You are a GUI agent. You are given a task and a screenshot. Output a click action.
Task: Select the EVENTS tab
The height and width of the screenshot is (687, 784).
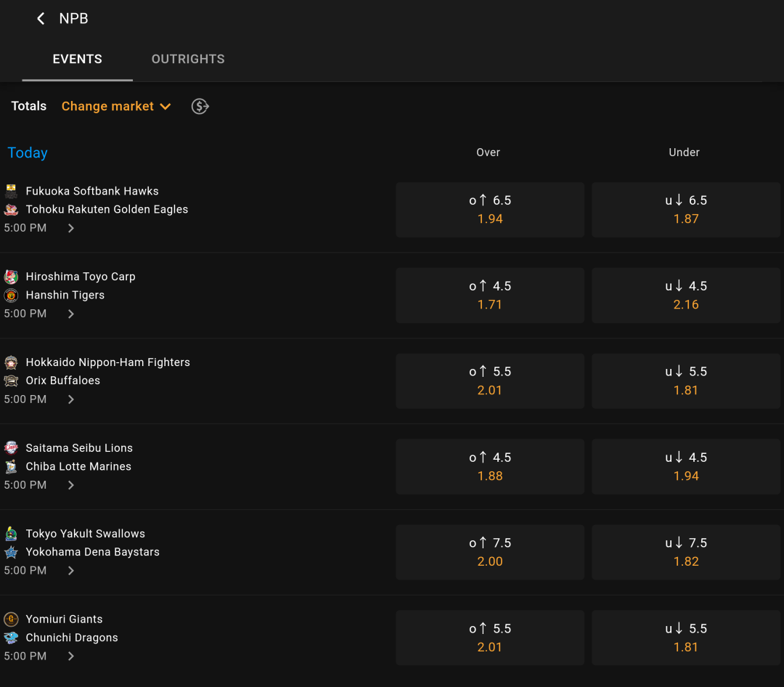(x=78, y=59)
